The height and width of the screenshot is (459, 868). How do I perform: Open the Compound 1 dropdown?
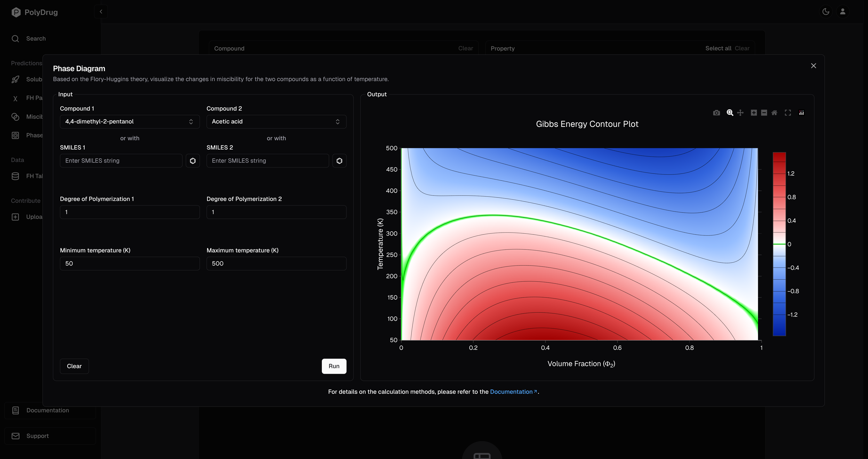(130, 121)
